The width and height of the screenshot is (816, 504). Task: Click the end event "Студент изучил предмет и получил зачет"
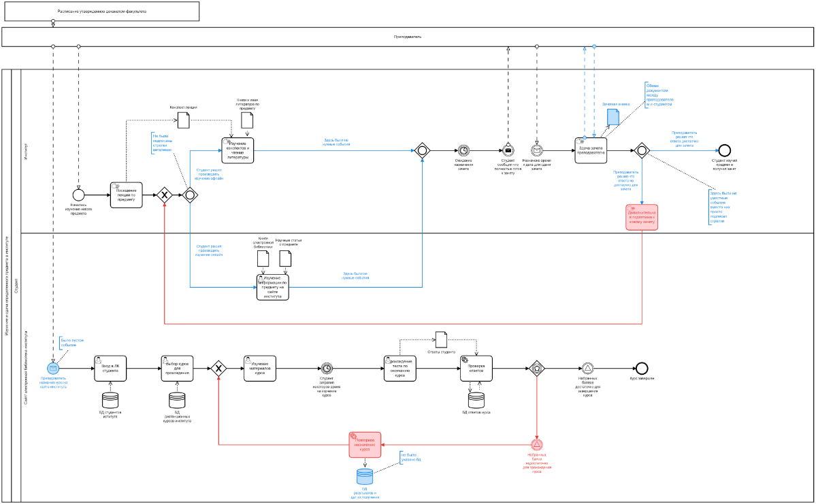724,150
